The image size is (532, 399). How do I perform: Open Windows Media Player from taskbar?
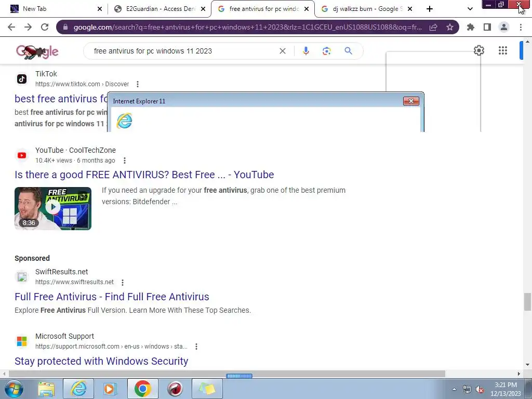(110, 389)
